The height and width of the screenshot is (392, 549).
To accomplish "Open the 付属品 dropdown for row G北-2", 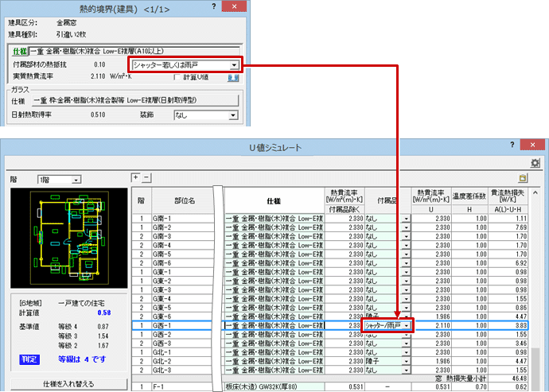I will pyautogui.click(x=406, y=361).
